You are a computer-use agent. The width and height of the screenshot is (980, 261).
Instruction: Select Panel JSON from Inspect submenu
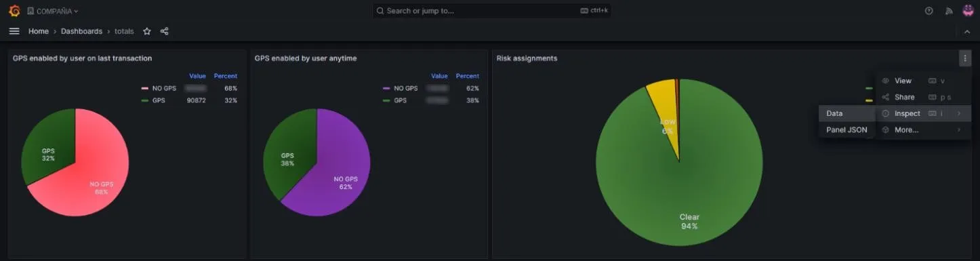846,129
